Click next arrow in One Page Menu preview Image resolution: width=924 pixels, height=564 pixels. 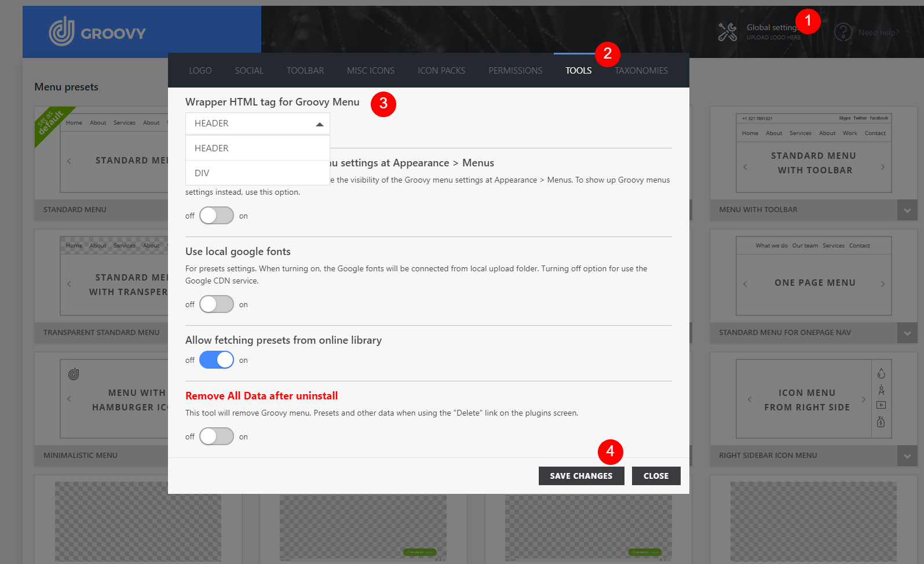(x=882, y=284)
